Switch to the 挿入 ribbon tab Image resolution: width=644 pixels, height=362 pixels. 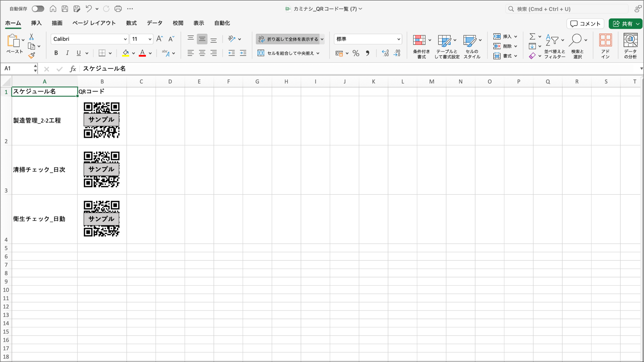(x=36, y=23)
